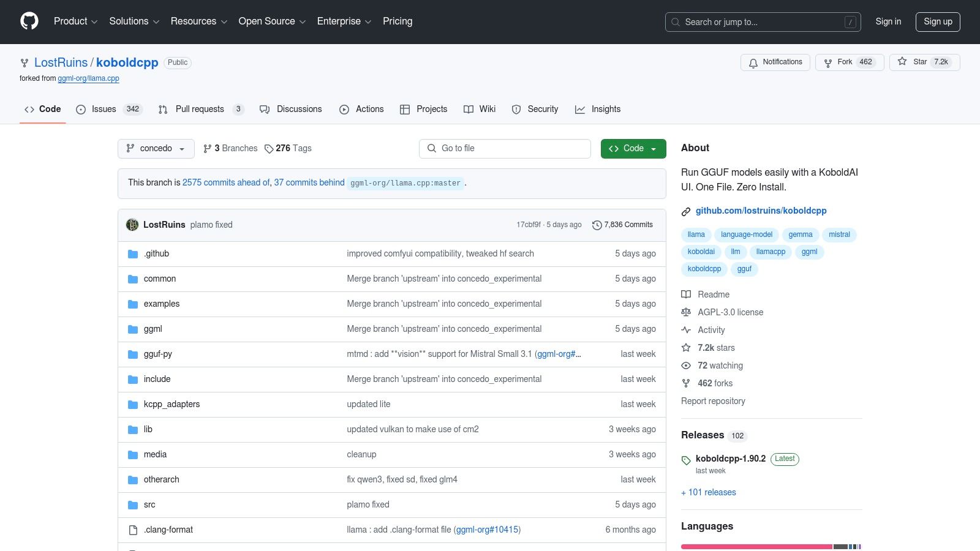Open the Projects tab
Image resolution: width=980 pixels, height=551 pixels.
pyautogui.click(x=424, y=110)
